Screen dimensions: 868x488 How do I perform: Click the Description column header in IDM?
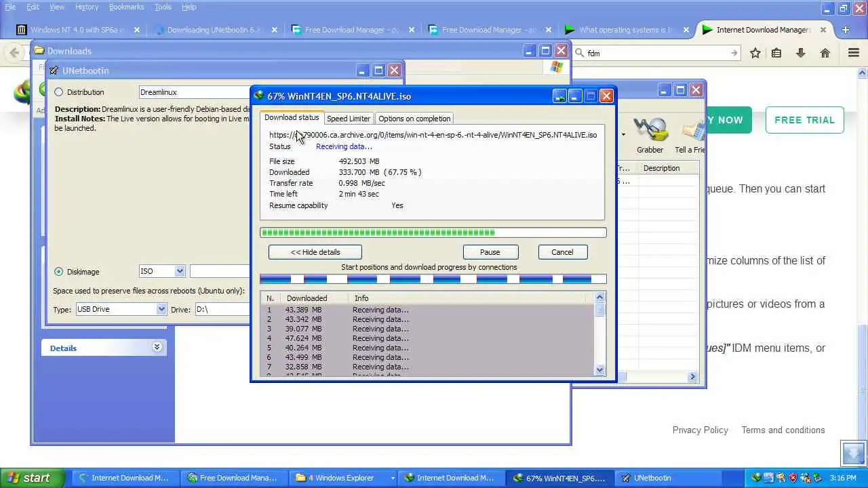(668, 168)
